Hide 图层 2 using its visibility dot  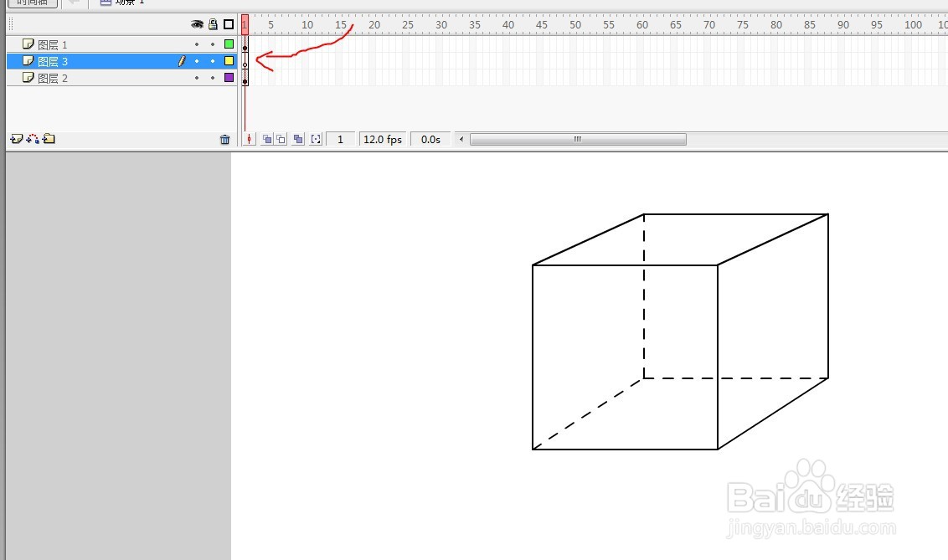click(x=197, y=78)
